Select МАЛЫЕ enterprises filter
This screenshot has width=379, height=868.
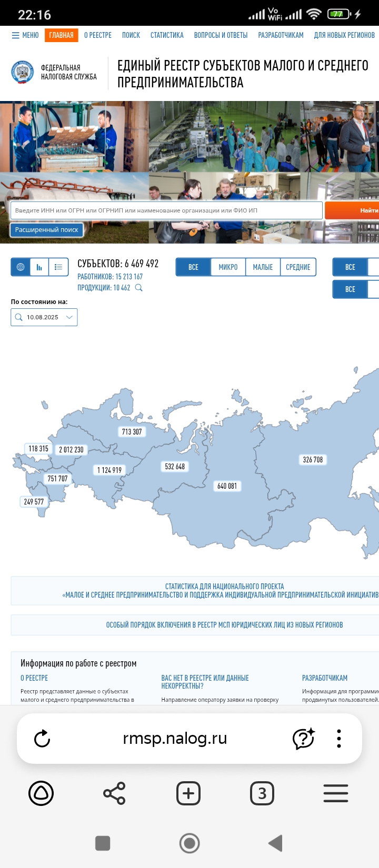[x=263, y=267]
